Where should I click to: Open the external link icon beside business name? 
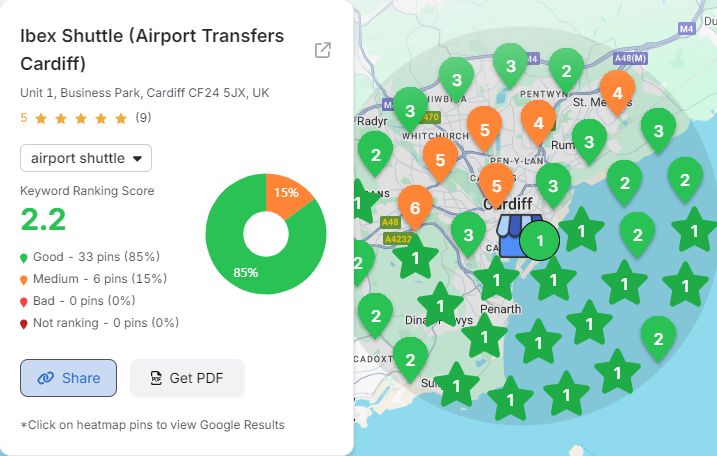tap(323, 51)
